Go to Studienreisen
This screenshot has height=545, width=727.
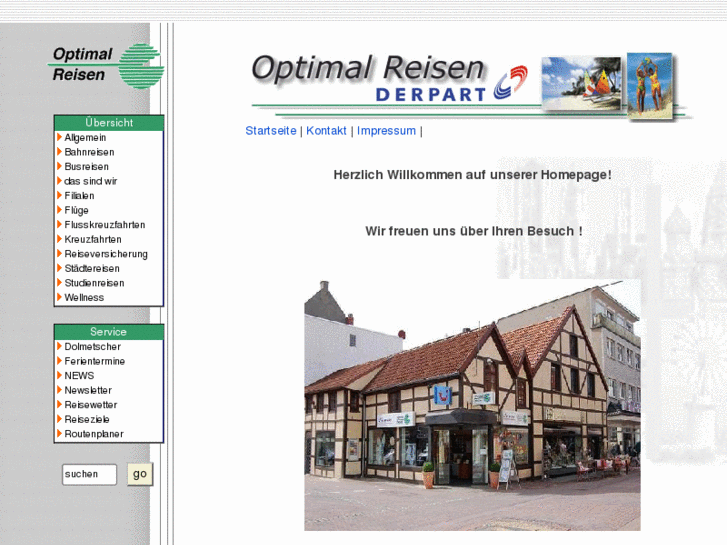95,283
